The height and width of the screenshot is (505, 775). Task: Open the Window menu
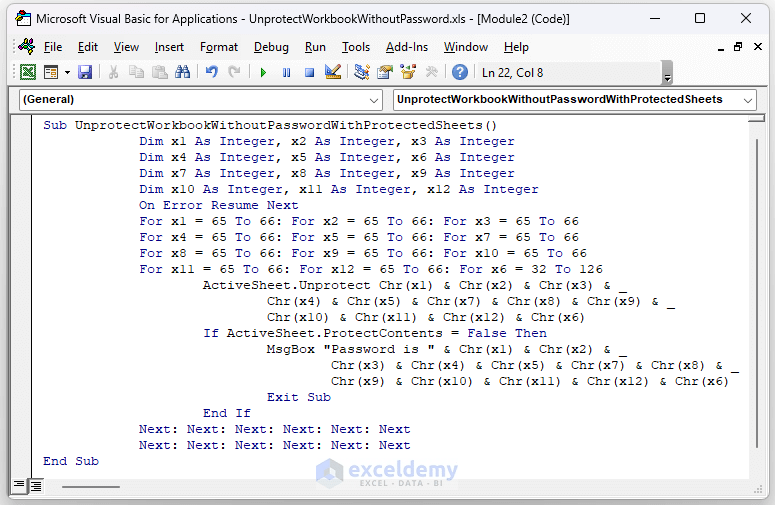466,47
